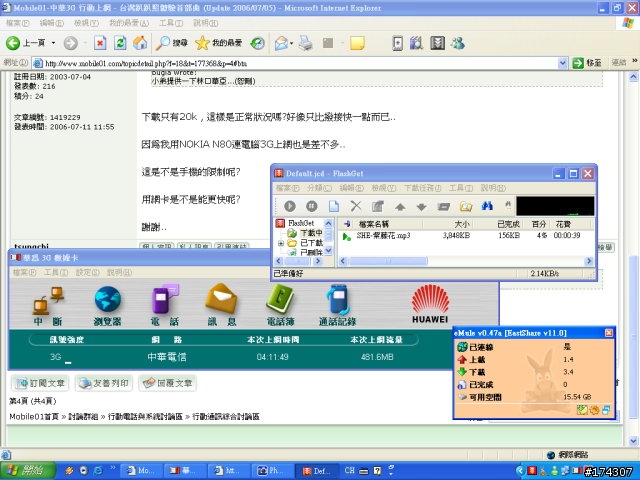The height and width of the screenshot is (480, 640).
Task: Click the Internet Explorer quick launch icon
Action: pos(98,470)
